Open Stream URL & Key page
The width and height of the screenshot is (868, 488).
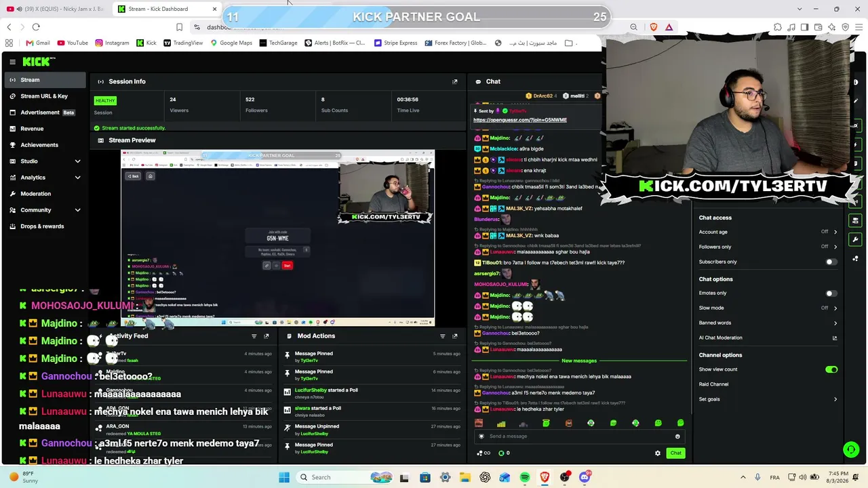click(45, 96)
